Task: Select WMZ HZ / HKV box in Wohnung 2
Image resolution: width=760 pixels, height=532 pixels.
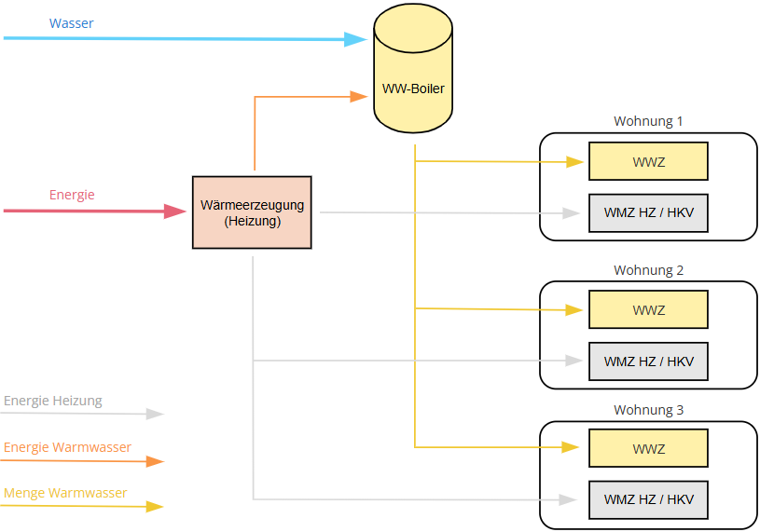Action: click(x=648, y=361)
